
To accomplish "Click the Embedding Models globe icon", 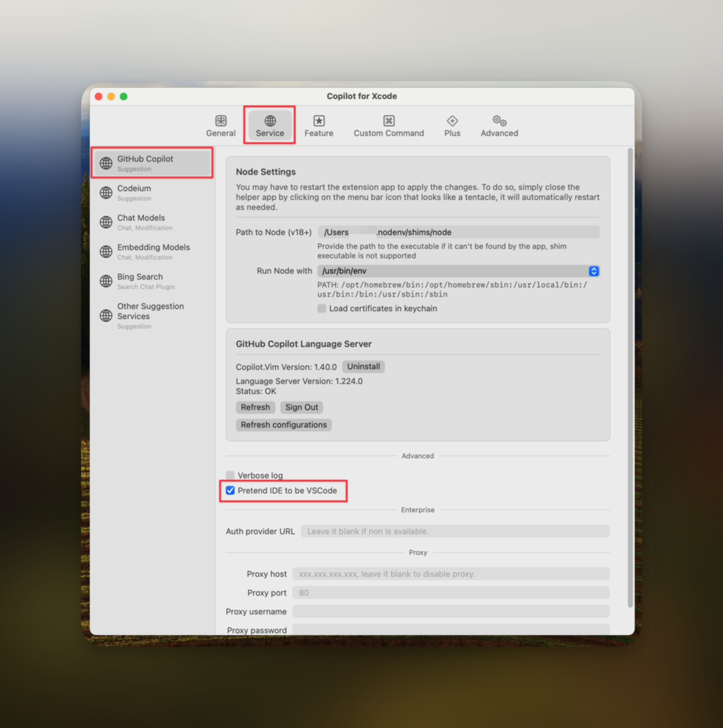I will pyautogui.click(x=106, y=252).
